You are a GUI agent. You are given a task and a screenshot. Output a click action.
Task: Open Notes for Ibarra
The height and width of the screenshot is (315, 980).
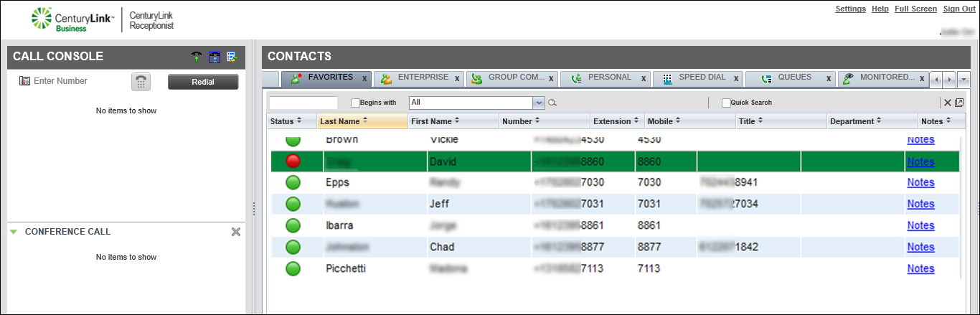pos(920,225)
